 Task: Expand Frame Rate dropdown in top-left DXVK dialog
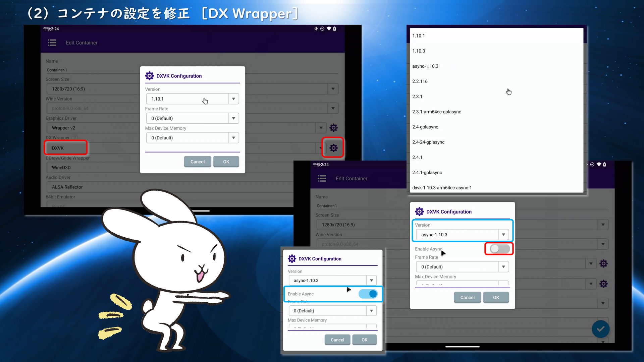[193, 118]
